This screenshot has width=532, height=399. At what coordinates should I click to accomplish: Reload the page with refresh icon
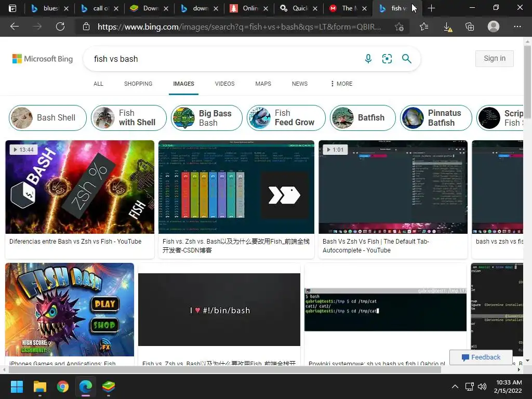tap(60, 26)
